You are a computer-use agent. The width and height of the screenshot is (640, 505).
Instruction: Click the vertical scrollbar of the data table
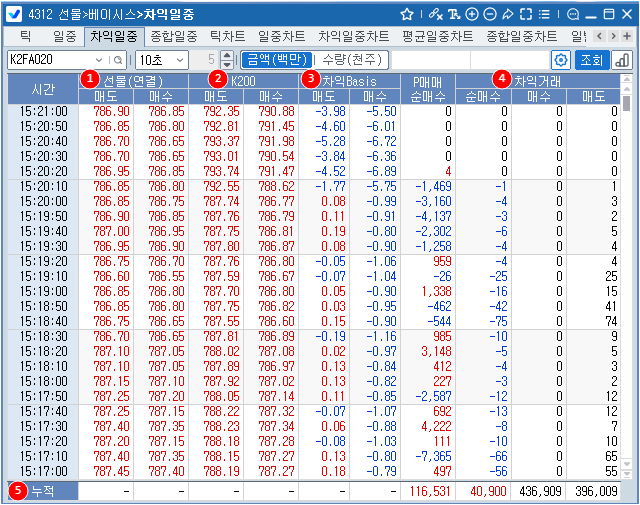coord(627,290)
